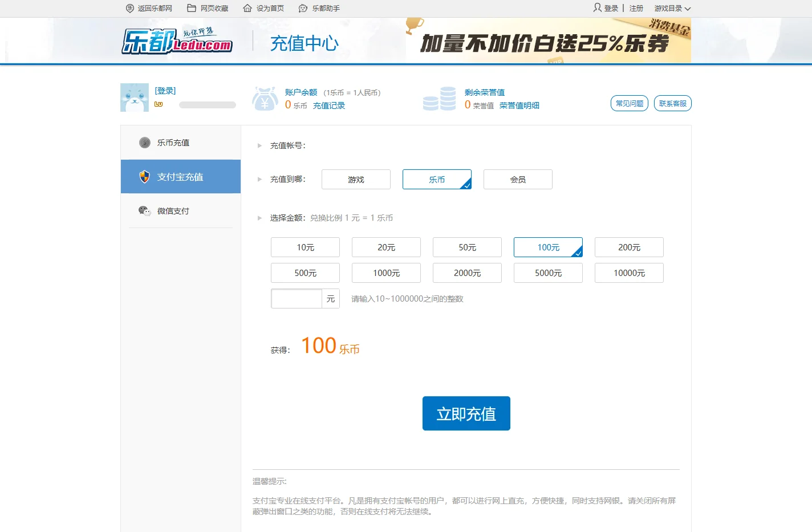Click the 立即充值 button
The height and width of the screenshot is (532, 812).
coord(466,413)
